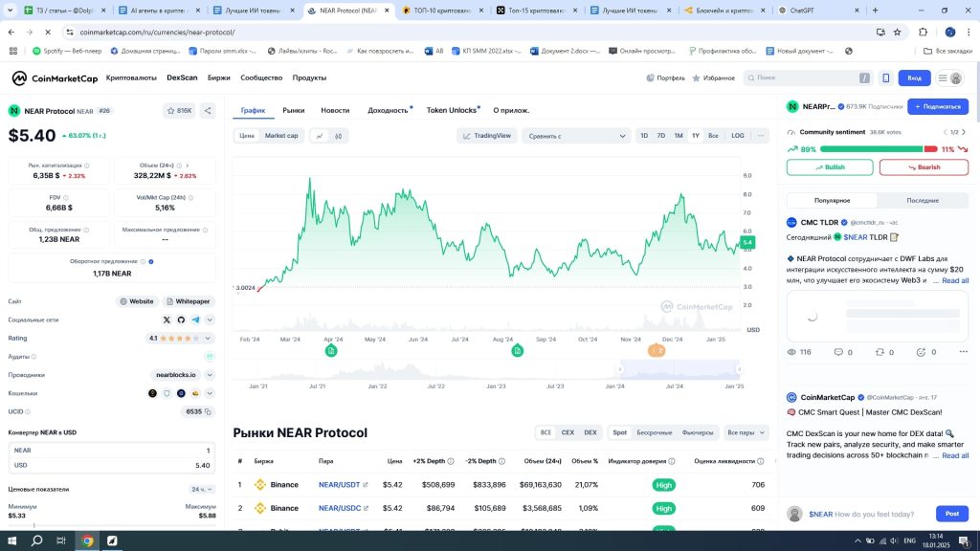The height and width of the screenshot is (551, 980).
Task: Switch chart to candlestick view icon
Action: coord(338,136)
